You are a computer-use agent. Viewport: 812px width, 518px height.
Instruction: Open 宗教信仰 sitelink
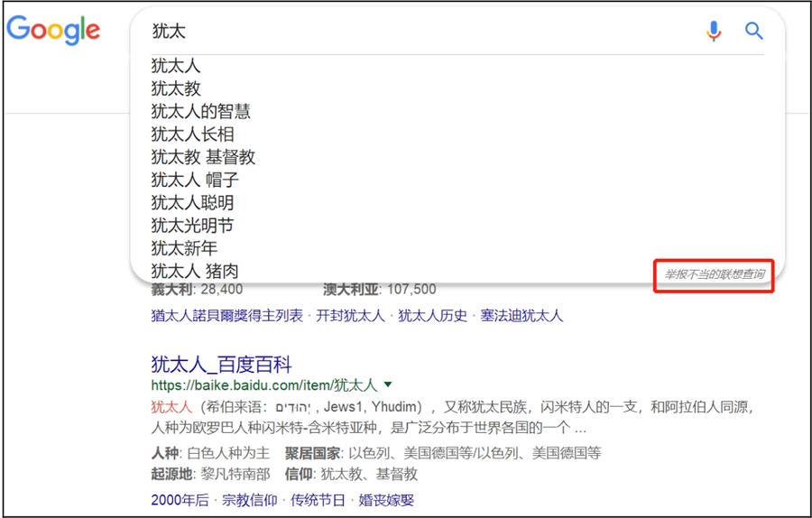(250, 500)
